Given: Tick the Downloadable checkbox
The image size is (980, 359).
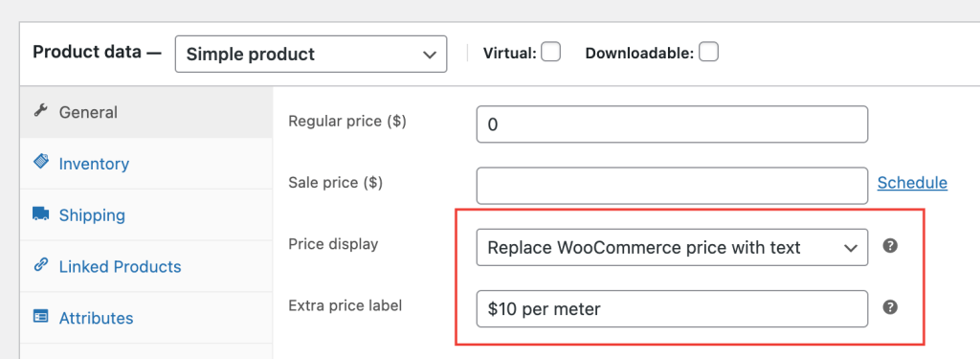Looking at the screenshot, I should click(708, 52).
